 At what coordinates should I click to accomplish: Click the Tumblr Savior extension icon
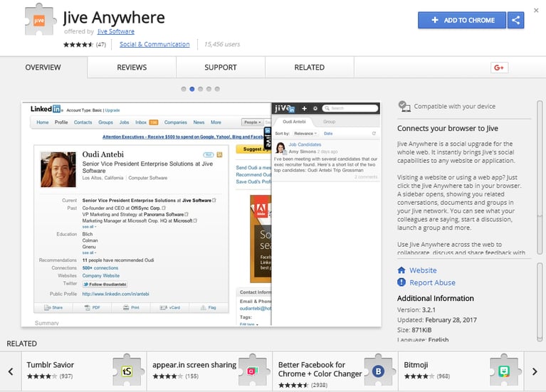(127, 370)
